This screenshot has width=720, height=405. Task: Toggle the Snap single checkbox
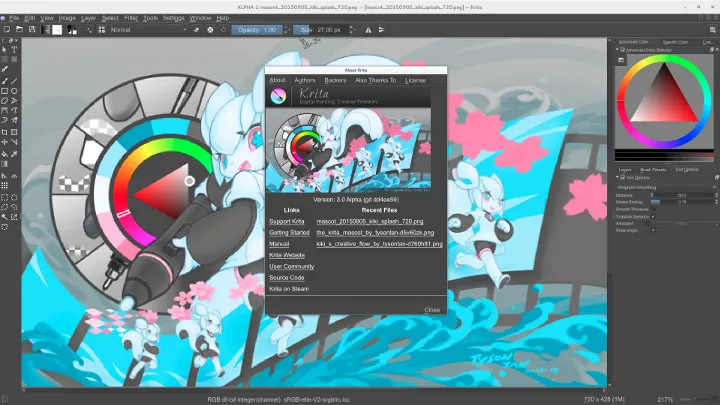653,230
